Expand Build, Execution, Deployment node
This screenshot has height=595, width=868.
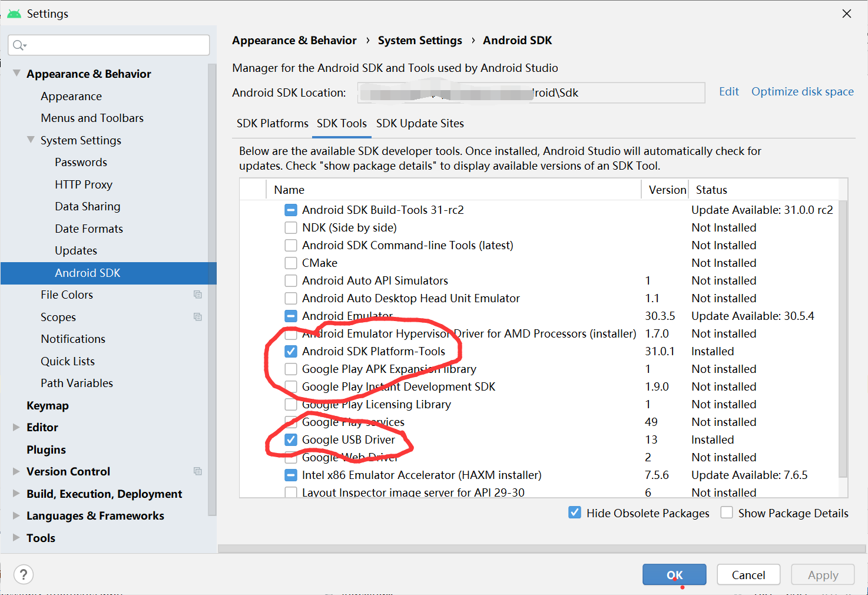coord(16,494)
